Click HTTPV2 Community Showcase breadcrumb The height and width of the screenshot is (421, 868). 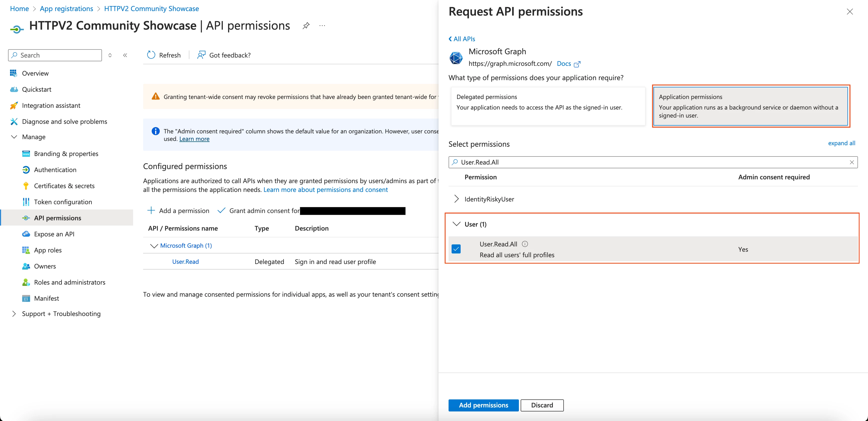point(151,9)
